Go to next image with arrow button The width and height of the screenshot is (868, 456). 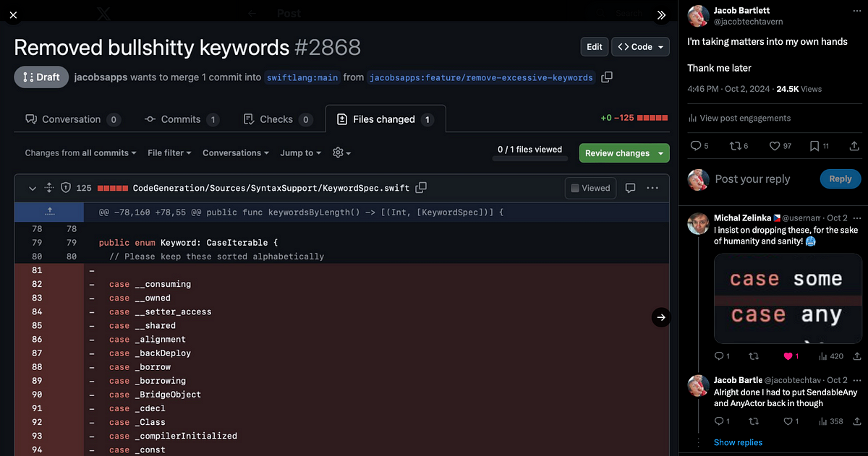[660, 317]
